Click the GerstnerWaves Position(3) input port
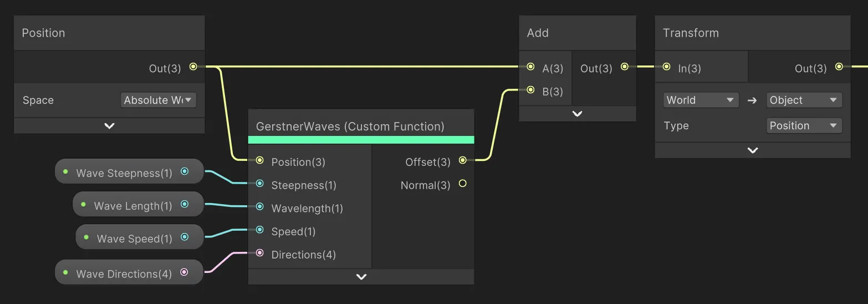868x304 pixels. 259,160
